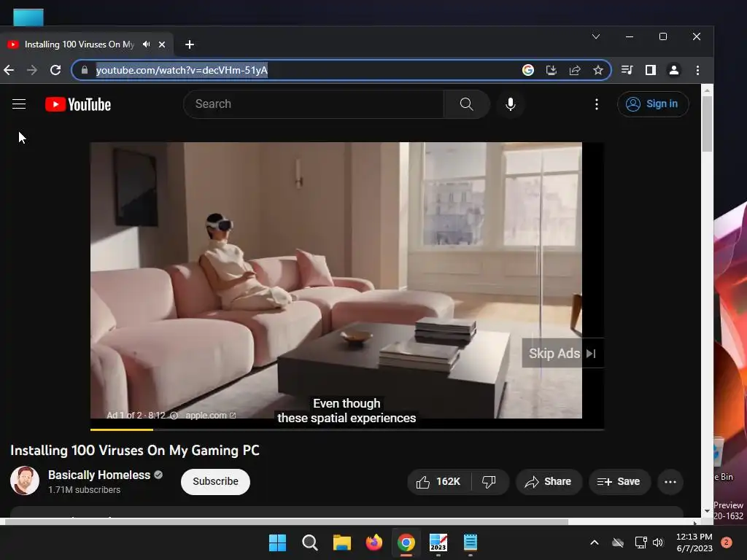The image size is (747, 560).
Task: Dislike the video with thumbs-down
Action: point(489,482)
